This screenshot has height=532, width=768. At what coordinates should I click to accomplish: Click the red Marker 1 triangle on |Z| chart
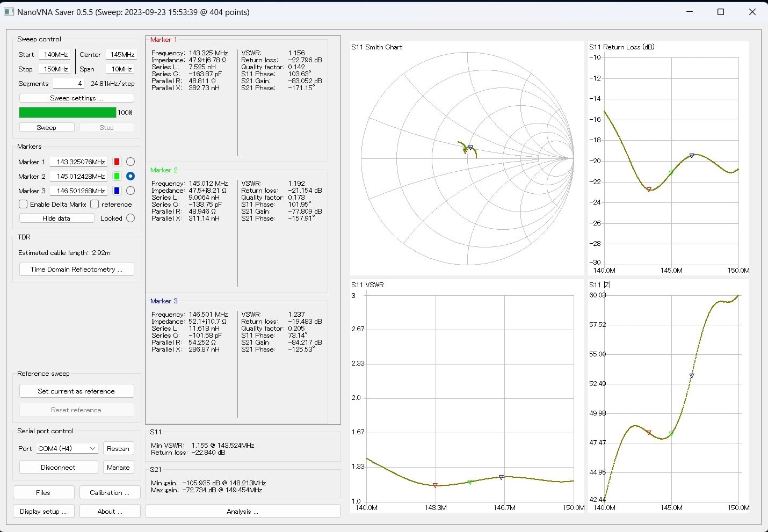click(x=649, y=432)
